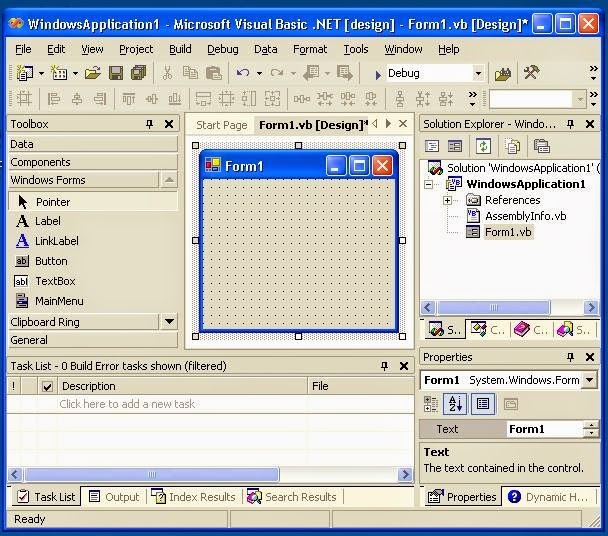
Task: Open the Project menu
Action: 136,49
